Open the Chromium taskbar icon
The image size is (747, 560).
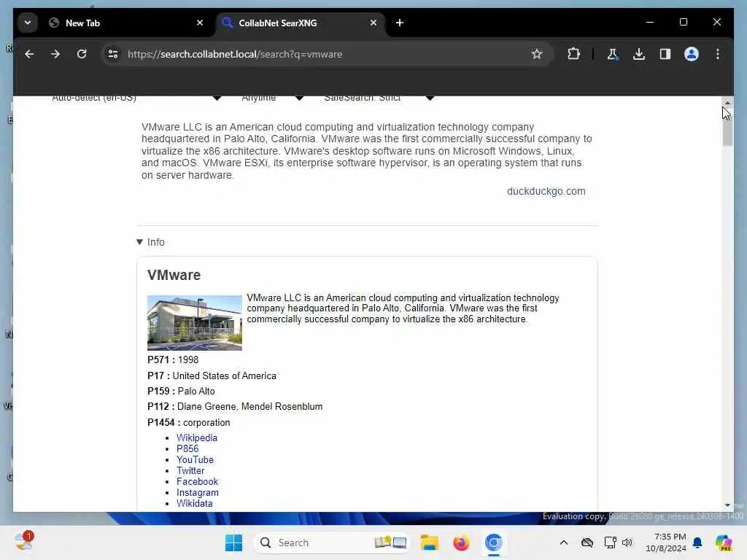[x=494, y=542]
